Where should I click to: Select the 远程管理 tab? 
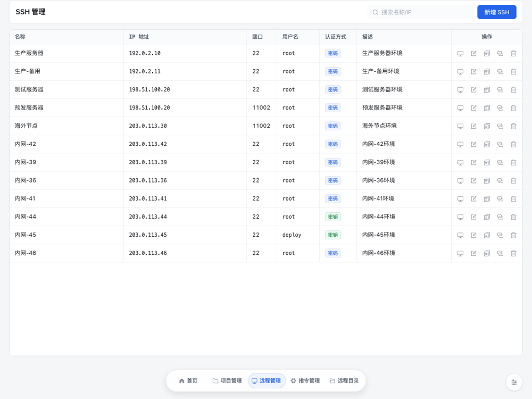click(267, 381)
